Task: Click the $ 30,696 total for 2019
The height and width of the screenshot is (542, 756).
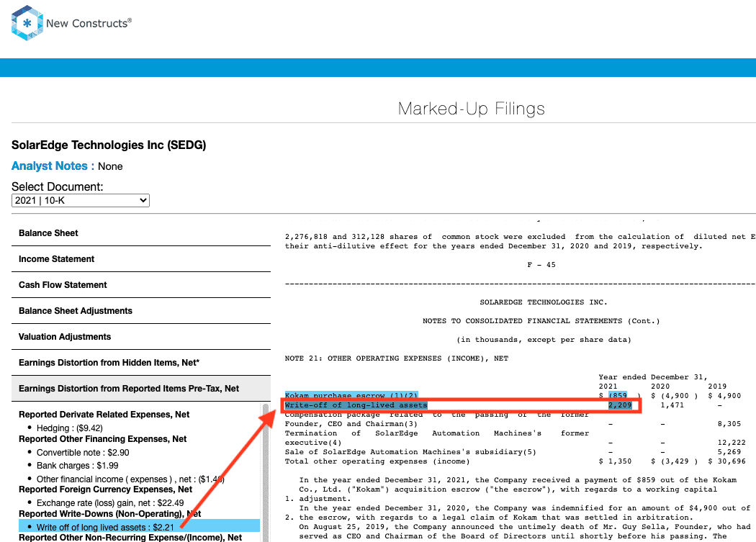Action: [726, 461]
